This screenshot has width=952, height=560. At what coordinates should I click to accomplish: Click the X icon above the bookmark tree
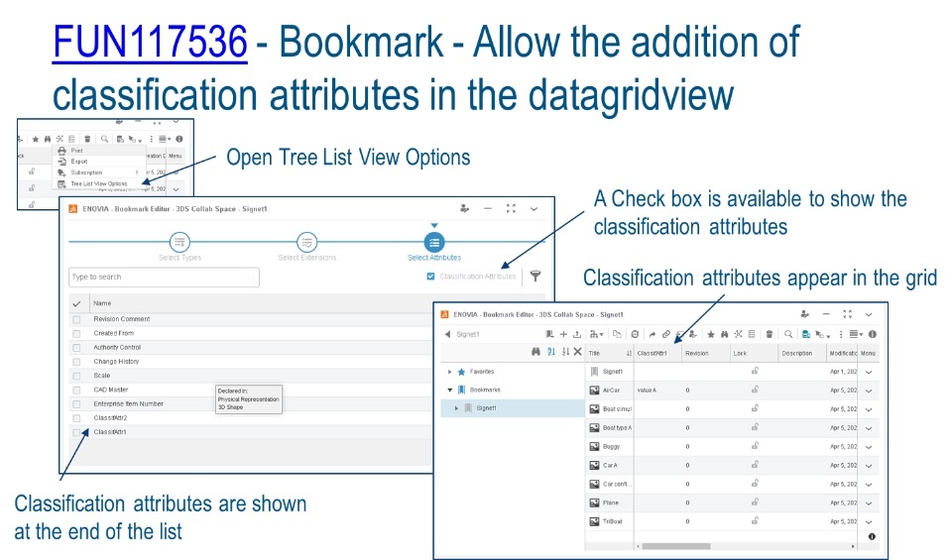(577, 351)
